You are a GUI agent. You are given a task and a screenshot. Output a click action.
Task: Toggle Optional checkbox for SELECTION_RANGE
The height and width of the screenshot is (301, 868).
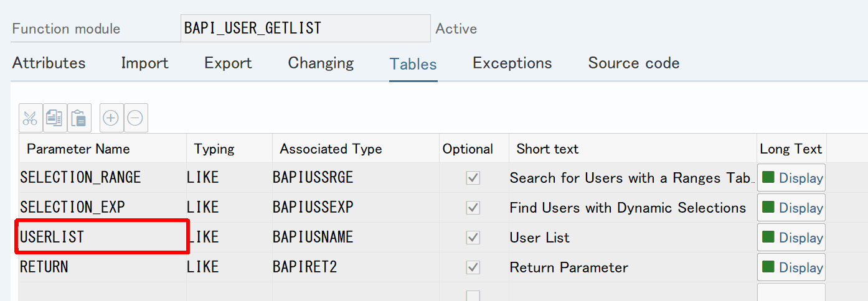tap(473, 178)
